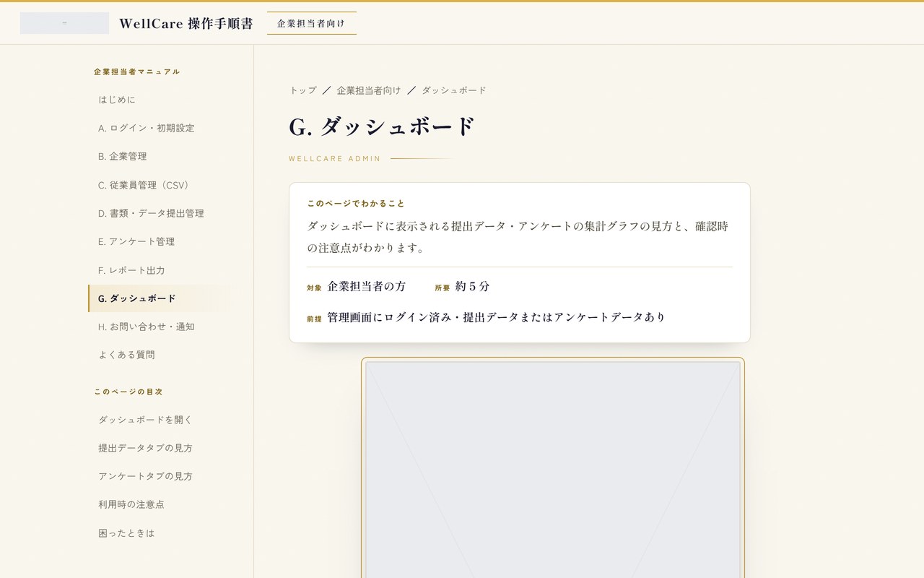Click the WellCare logo image placeholder
This screenshot has width=924, height=578.
64,23
